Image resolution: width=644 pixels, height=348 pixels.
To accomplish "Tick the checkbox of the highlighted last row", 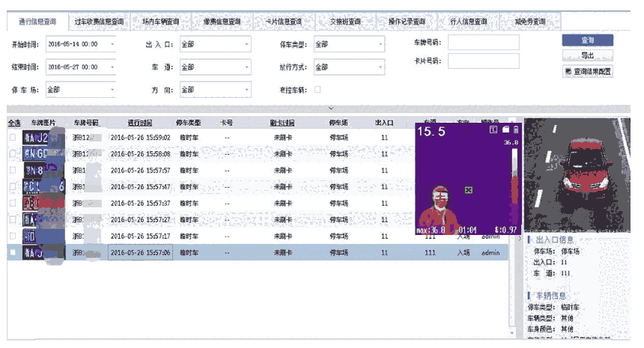I will coord(12,253).
